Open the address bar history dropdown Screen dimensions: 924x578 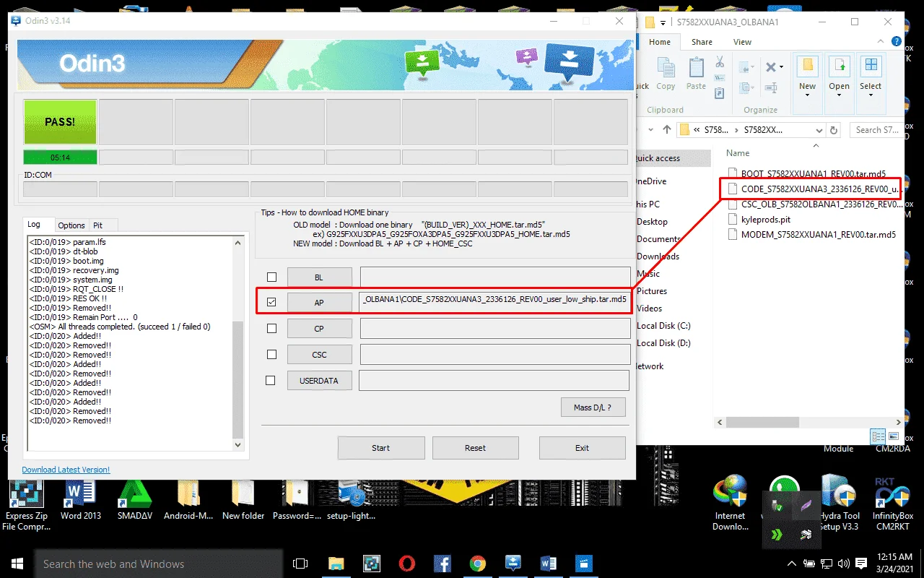pos(819,131)
